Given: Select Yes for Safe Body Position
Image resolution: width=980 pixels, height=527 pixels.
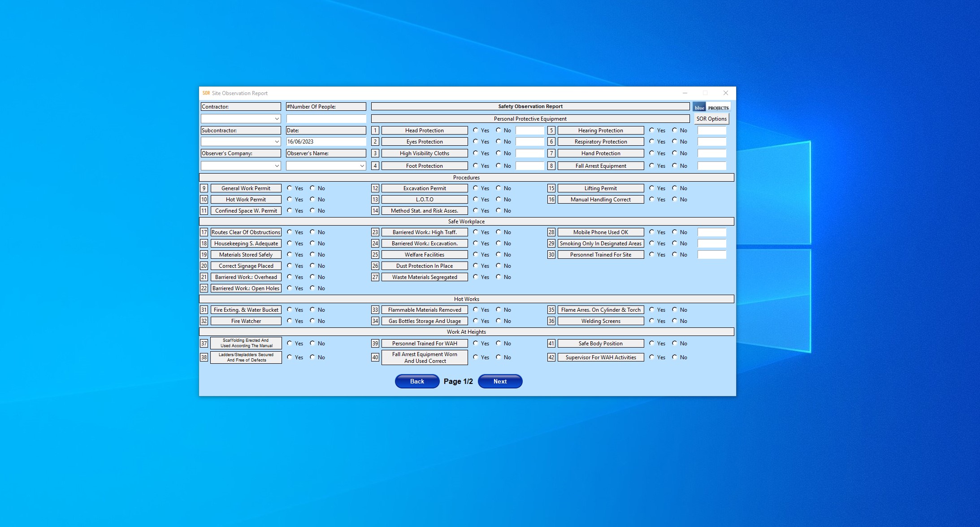Looking at the screenshot, I should tap(652, 343).
